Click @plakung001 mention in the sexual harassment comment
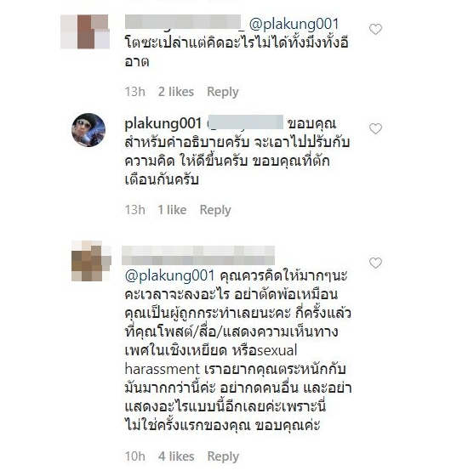The height and width of the screenshot is (476, 468). pyautogui.click(x=169, y=275)
